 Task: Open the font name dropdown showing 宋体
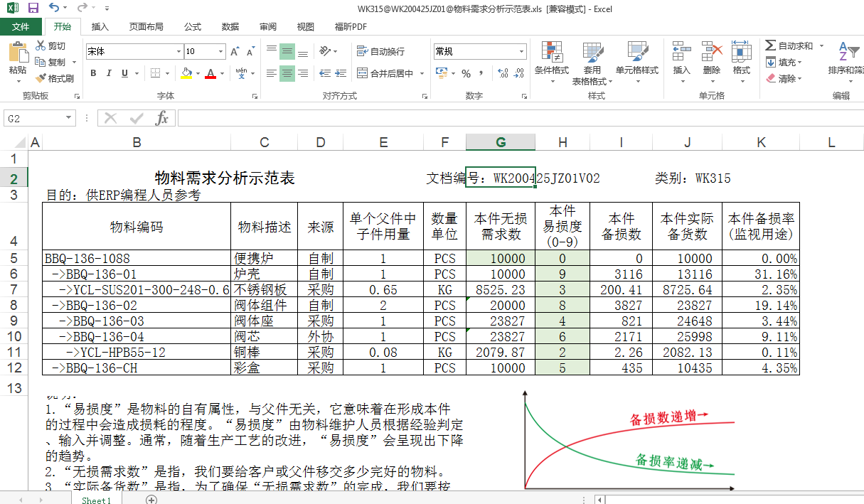[x=178, y=51]
